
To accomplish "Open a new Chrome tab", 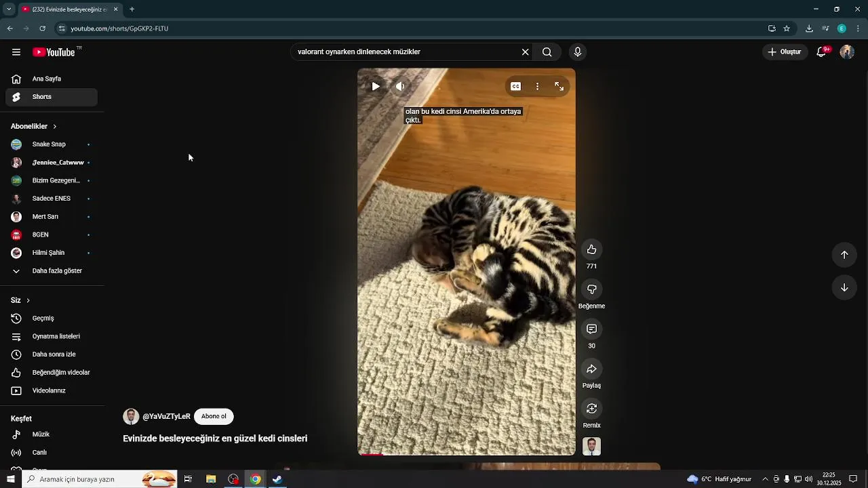I will point(132,9).
